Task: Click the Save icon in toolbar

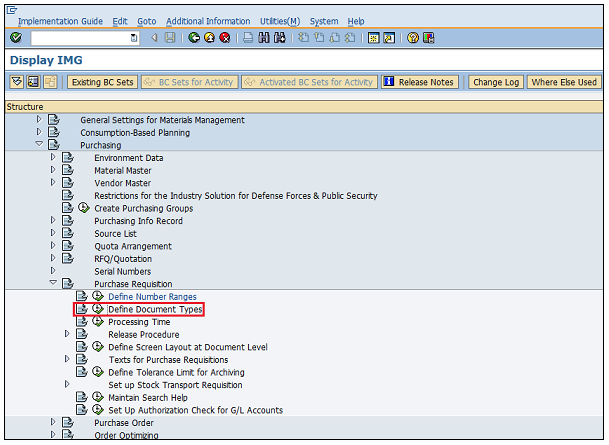Action: click(170, 38)
